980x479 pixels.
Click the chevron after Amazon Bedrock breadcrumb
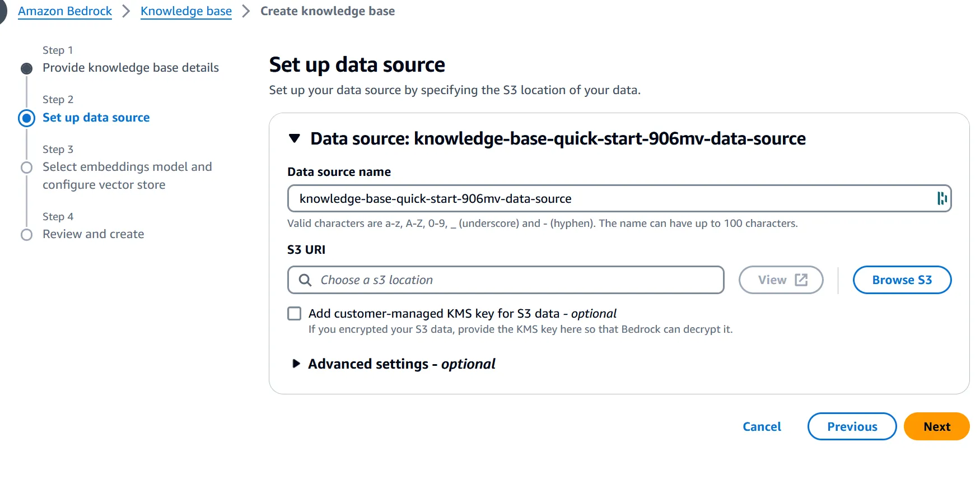click(x=124, y=10)
